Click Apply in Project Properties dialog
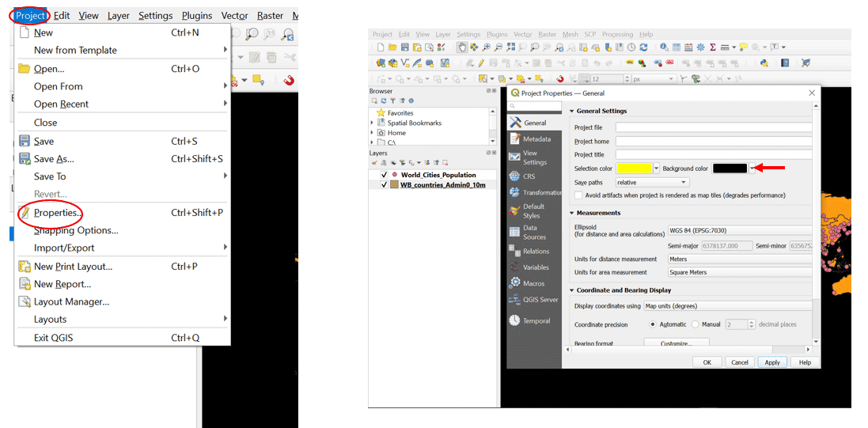Image resolution: width=868 pixels, height=428 pixels. (772, 362)
